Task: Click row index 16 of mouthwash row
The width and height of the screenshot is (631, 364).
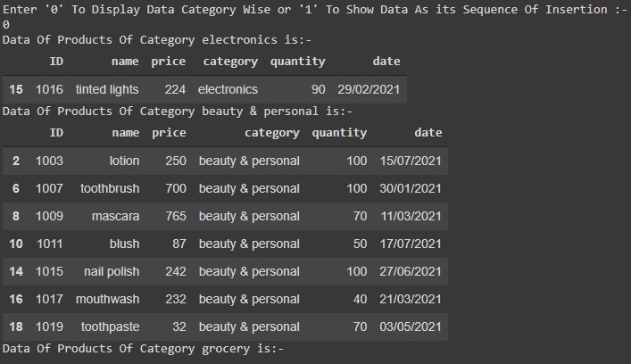Action: point(16,299)
